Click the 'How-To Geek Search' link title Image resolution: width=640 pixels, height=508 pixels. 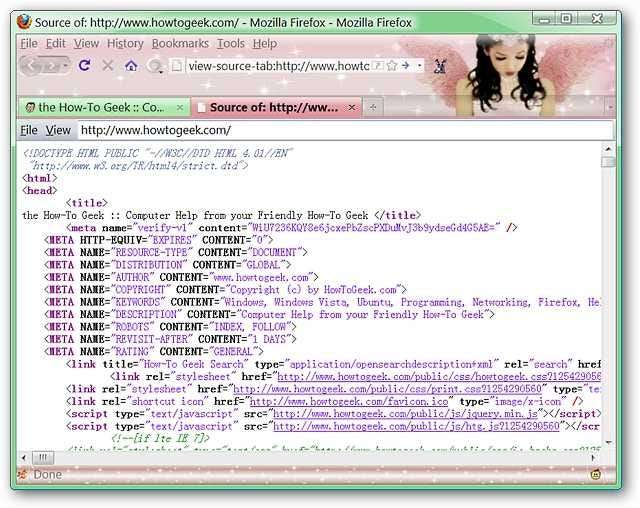tap(193, 364)
